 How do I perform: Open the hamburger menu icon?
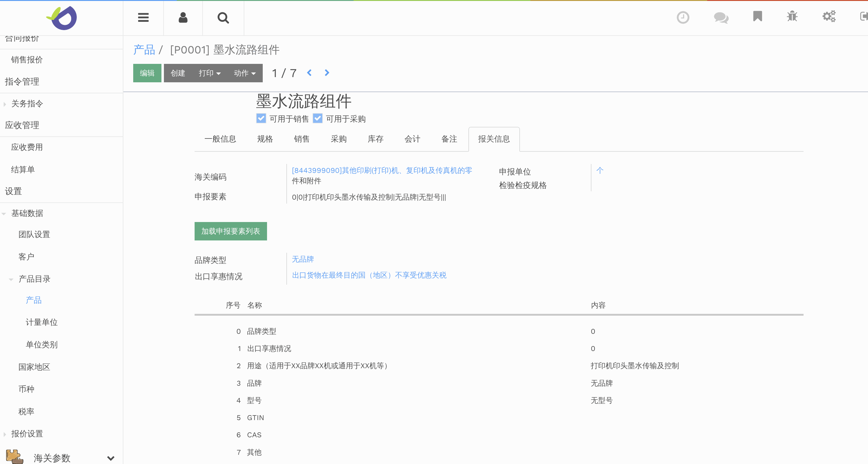point(143,17)
